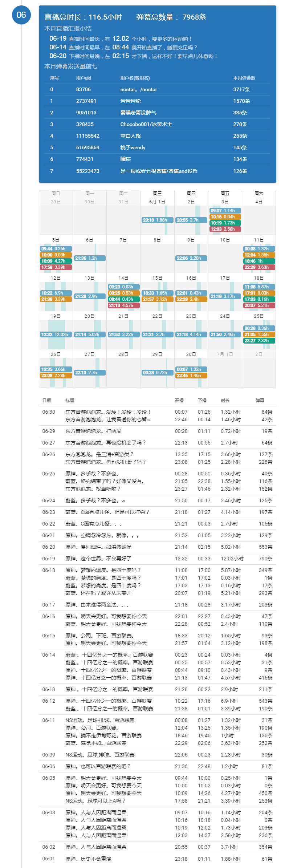
Task: Select the 21:14 5.02h entry on the 20th
Action: [90, 334]
